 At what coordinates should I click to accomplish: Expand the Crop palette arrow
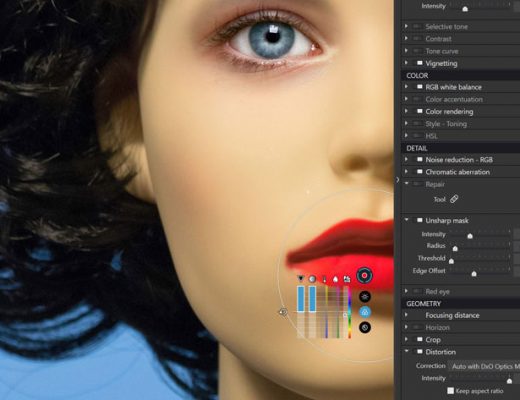point(406,339)
